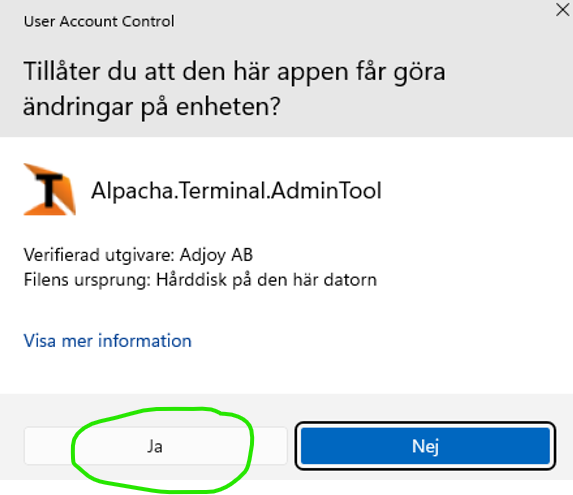Click the Ja button to allow changes
Viewport: 573px width, 495px height.
click(x=156, y=446)
